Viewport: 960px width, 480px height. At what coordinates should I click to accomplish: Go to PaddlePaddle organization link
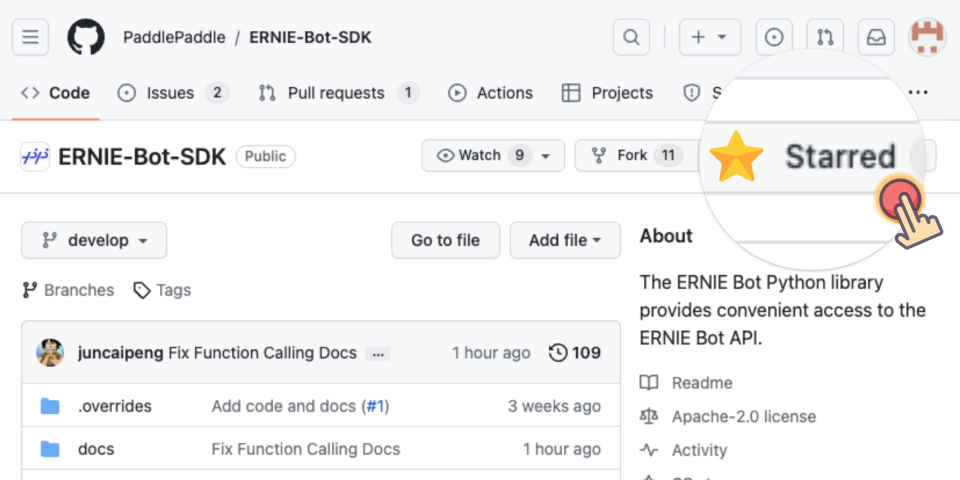(174, 37)
